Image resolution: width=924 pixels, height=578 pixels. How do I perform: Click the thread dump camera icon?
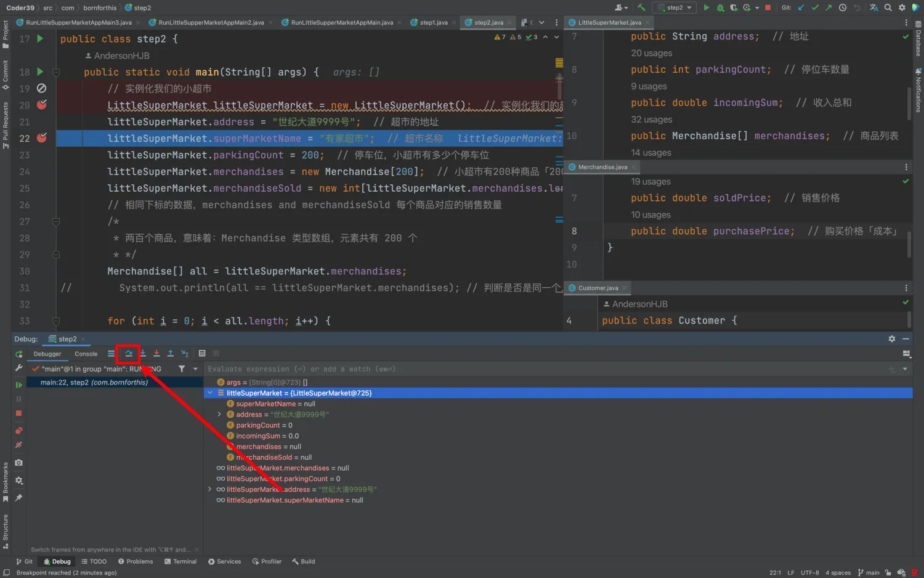19,463
